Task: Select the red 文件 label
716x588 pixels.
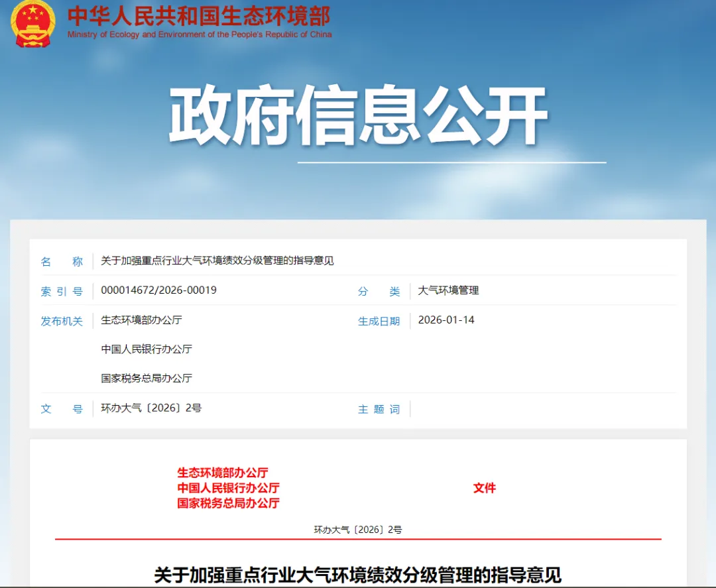Action: (485, 488)
